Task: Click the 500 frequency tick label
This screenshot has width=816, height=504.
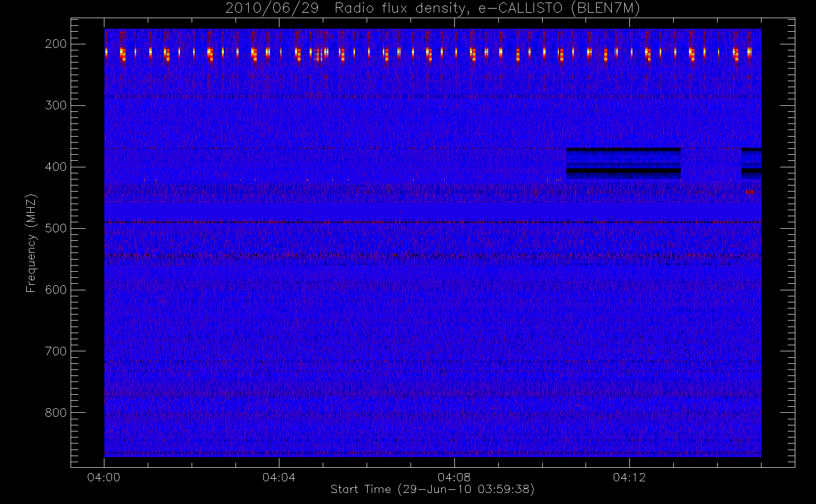Action: [56, 228]
